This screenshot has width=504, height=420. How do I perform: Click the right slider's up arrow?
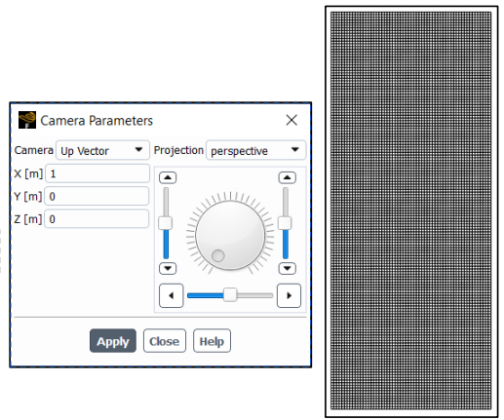click(x=288, y=177)
